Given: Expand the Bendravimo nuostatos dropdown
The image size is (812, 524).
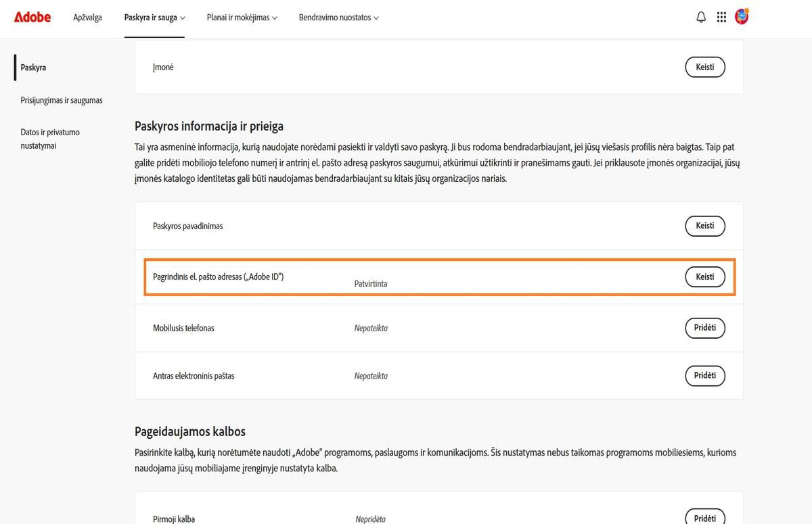Looking at the screenshot, I should tap(338, 18).
